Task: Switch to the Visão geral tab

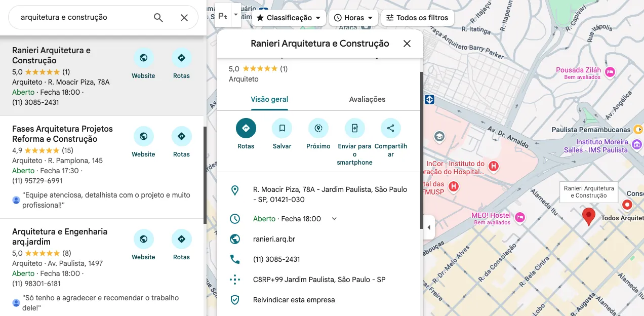Action: point(269,99)
